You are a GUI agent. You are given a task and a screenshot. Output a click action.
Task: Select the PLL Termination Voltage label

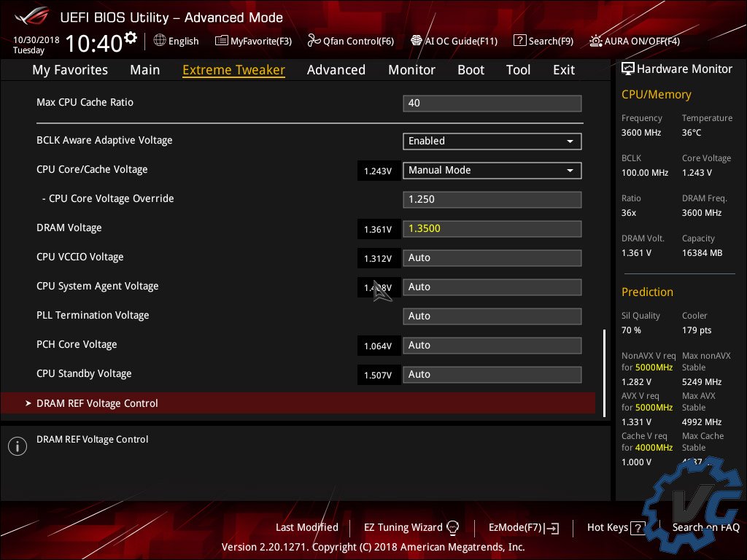click(x=93, y=315)
